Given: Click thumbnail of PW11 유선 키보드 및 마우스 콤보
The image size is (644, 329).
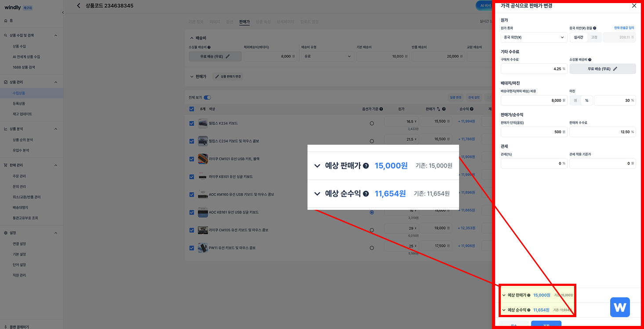Looking at the screenshot, I should (203, 248).
